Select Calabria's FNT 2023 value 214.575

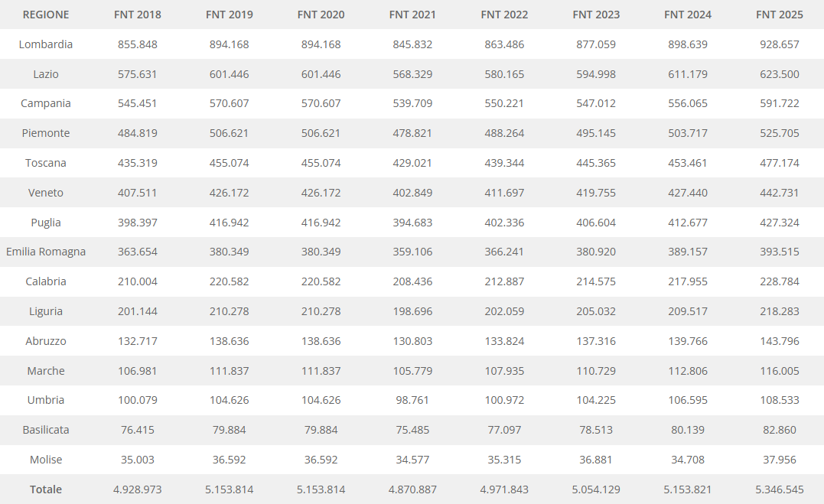coord(596,281)
